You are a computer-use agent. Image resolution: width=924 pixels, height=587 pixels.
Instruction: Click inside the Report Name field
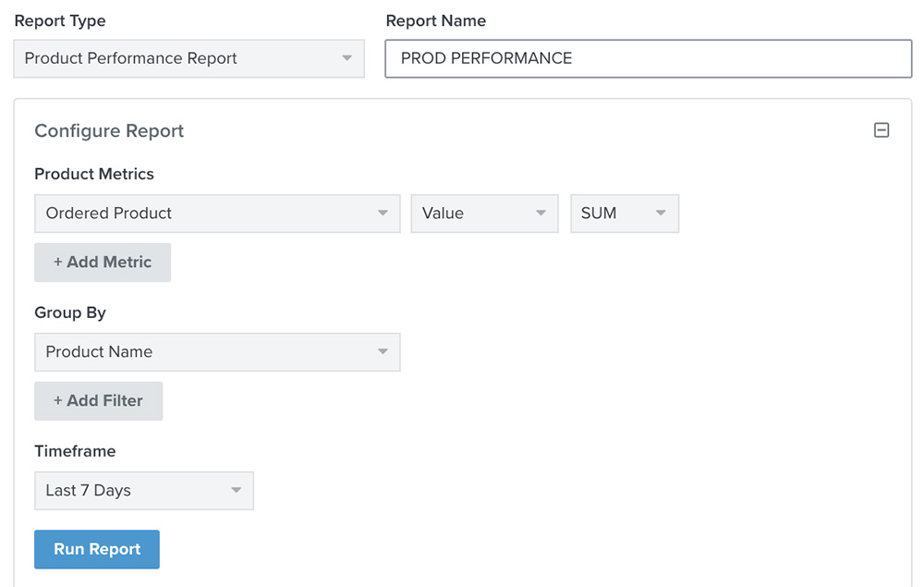pos(647,58)
